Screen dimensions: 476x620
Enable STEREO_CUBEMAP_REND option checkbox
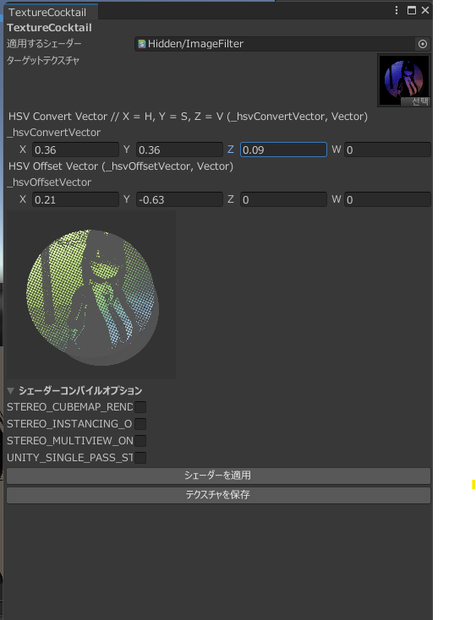point(140,407)
